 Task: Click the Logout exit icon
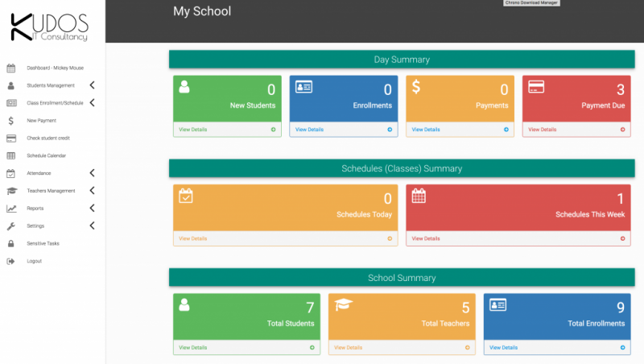click(x=10, y=261)
